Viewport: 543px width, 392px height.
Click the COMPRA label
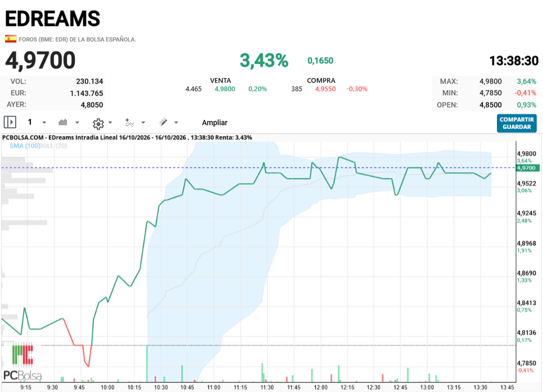coord(321,80)
